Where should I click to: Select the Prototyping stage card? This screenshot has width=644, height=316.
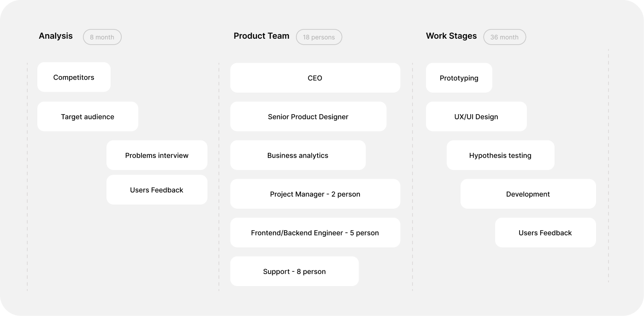coord(459,78)
